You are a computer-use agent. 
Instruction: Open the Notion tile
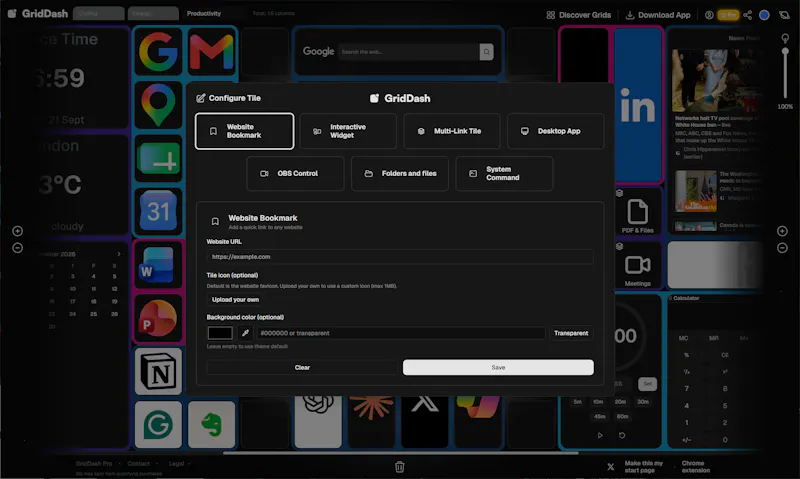coord(158,371)
